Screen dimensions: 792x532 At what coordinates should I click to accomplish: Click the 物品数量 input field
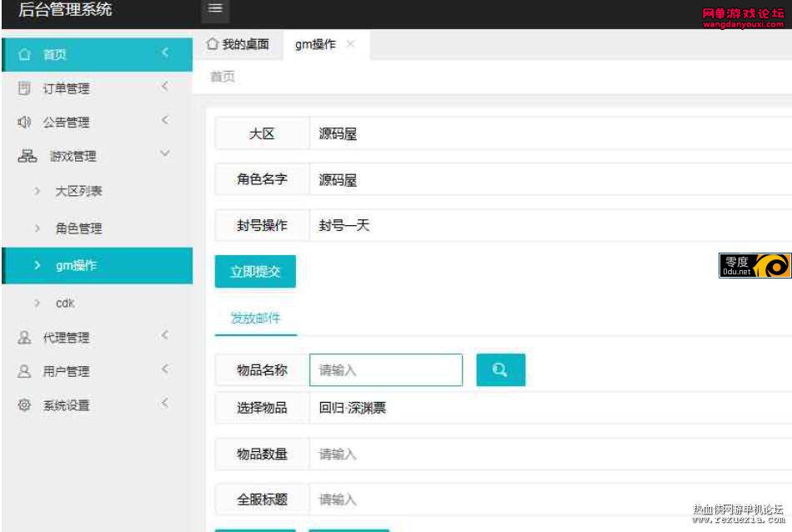[x=550, y=454]
